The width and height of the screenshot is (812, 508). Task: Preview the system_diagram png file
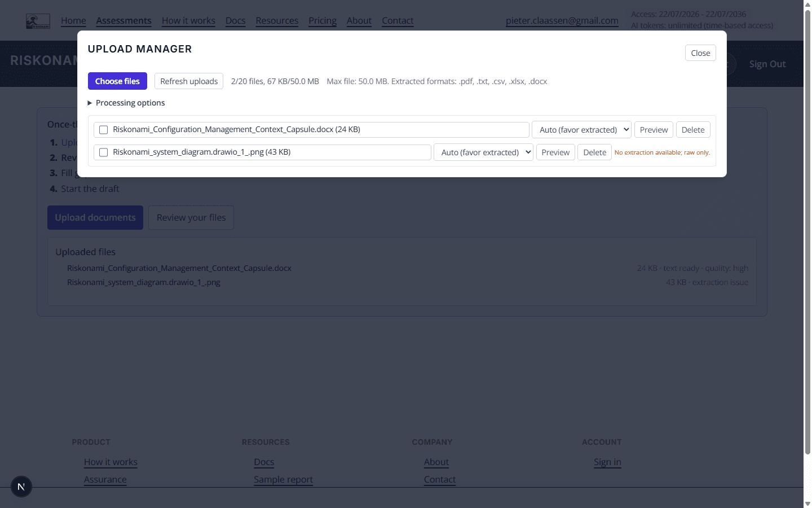tap(555, 152)
